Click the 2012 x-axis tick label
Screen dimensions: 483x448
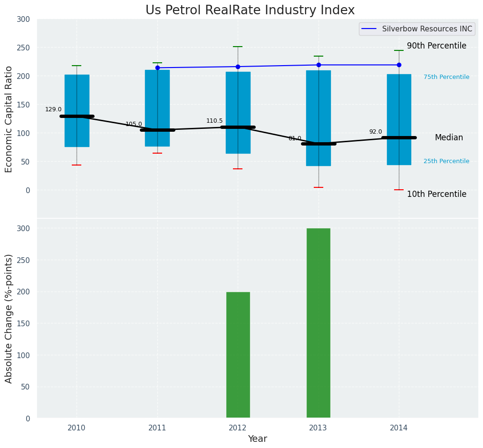pyautogui.click(x=238, y=428)
